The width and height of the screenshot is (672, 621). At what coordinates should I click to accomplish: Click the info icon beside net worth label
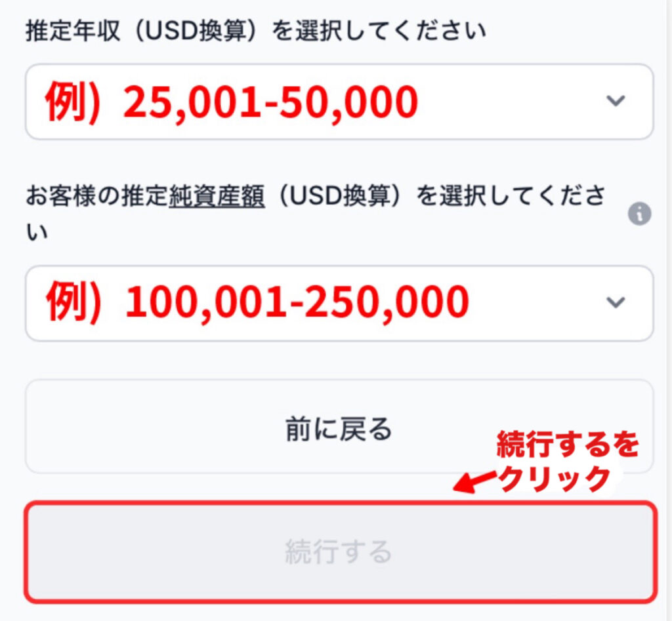point(639,214)
